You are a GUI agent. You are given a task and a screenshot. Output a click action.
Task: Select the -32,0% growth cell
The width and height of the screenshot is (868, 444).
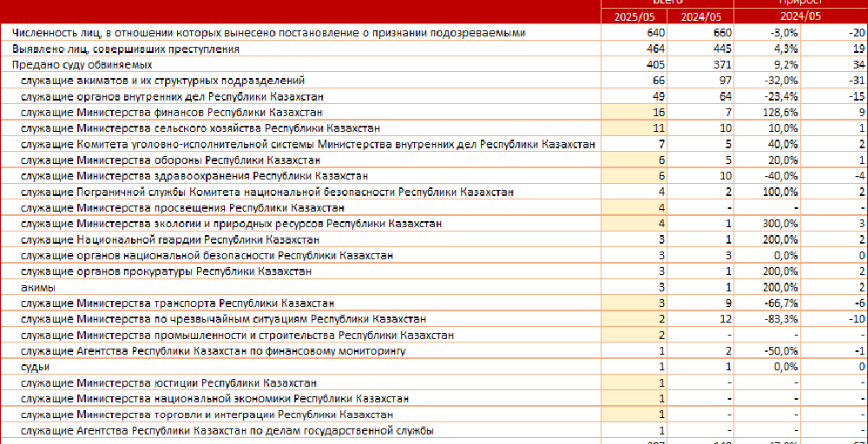click(783, 81)
